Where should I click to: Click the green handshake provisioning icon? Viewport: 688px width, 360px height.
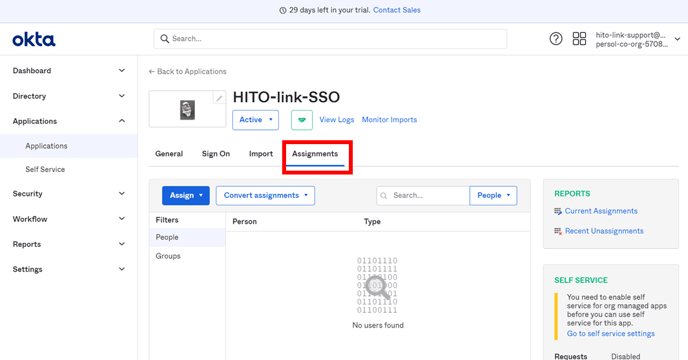click(302, 120)
